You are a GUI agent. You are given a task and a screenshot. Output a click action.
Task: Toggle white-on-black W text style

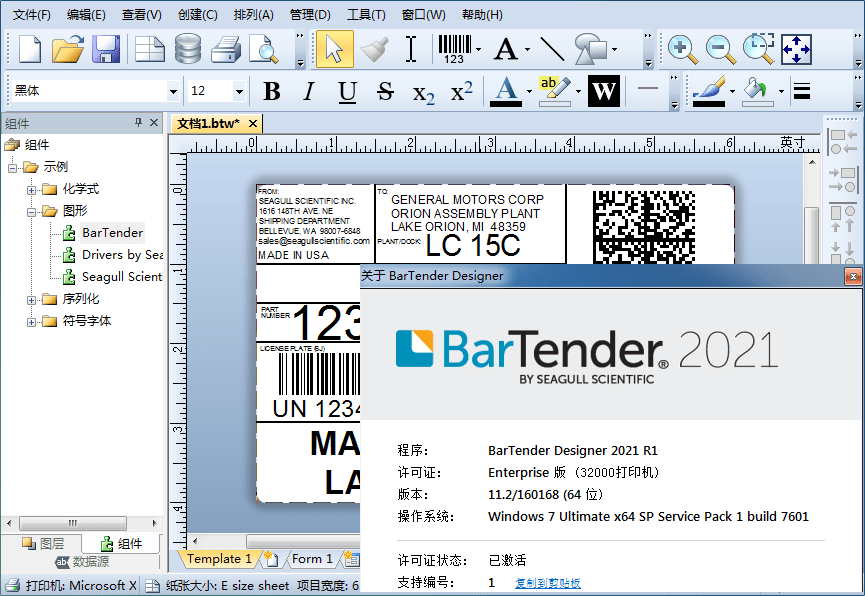[604, 91]
